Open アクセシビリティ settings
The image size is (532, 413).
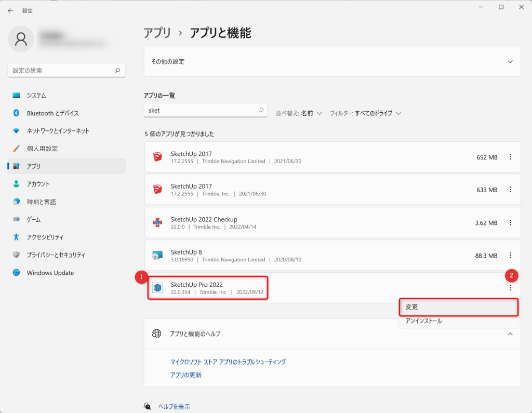click(45, 237)
